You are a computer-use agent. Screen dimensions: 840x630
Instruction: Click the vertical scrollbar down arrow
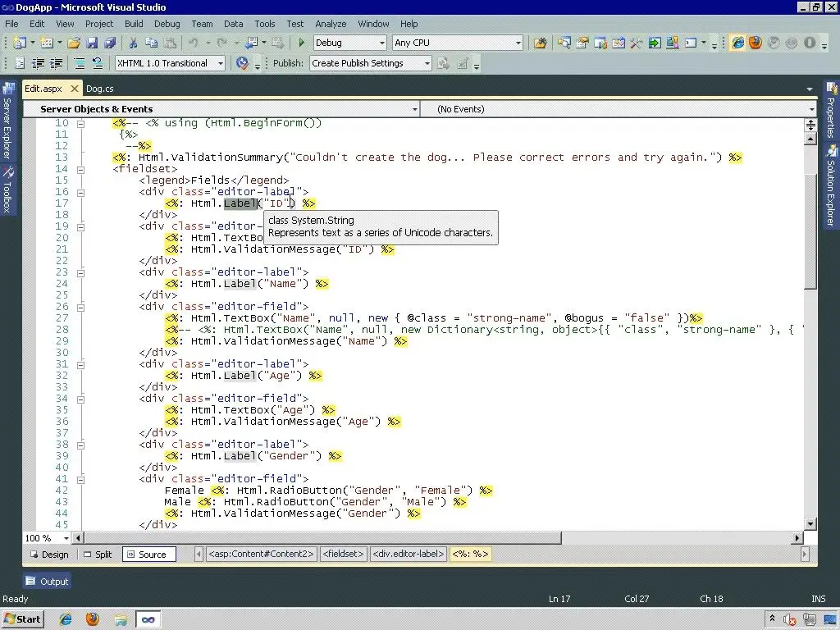coord(810,524)
